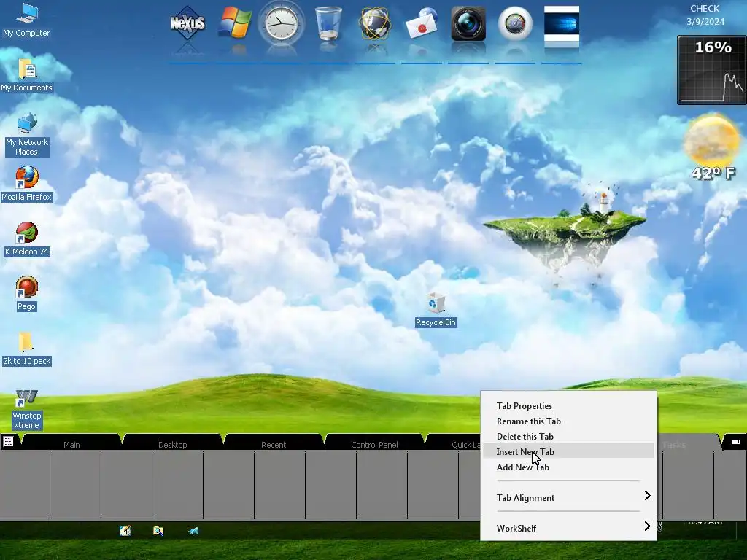The image size is (747, 560).
Task: Select the Pego shortcut icon
Action: pyautogui.click(x=27, y=294)
